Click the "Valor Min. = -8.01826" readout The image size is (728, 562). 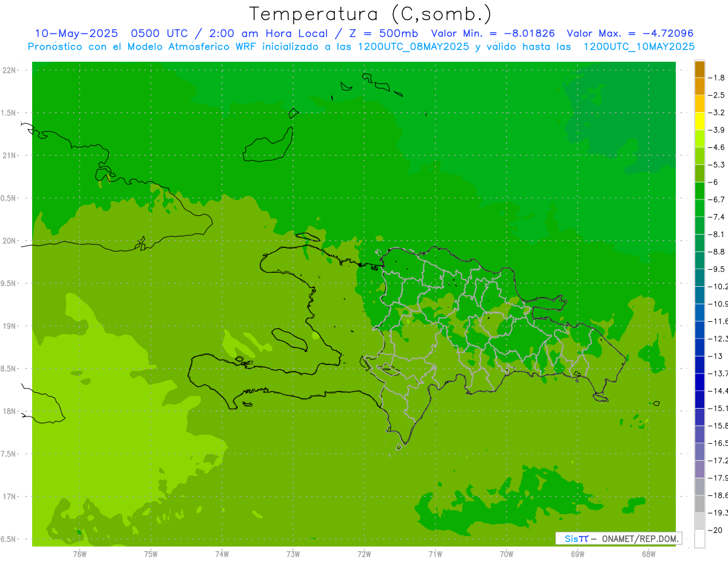tap(493, 33)
